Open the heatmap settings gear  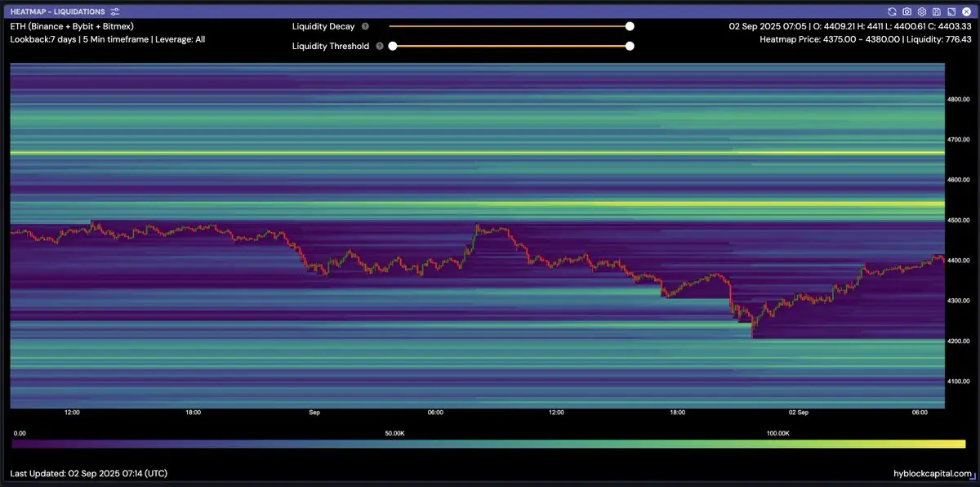(x=922, y=11)
